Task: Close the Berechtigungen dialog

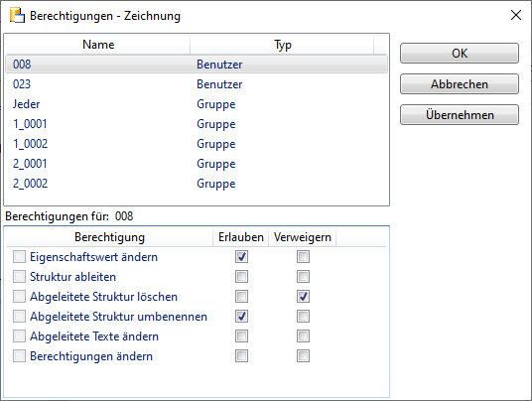Action: coord(516,15)
